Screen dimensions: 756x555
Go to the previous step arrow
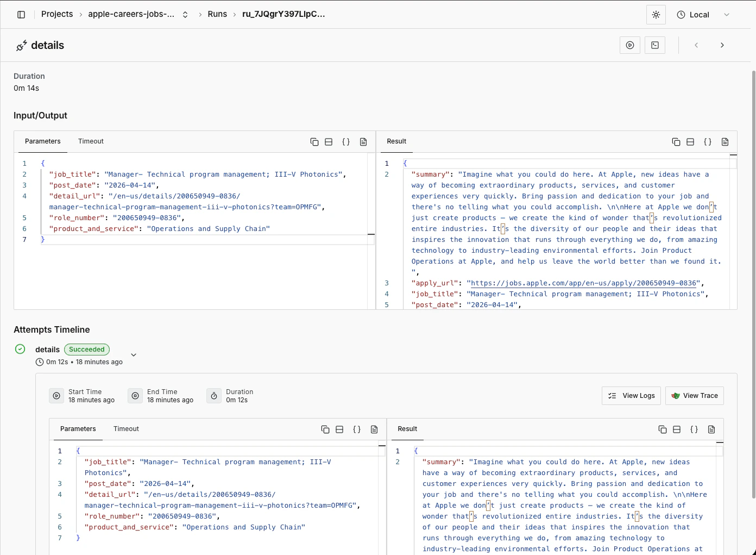point(696,45)
